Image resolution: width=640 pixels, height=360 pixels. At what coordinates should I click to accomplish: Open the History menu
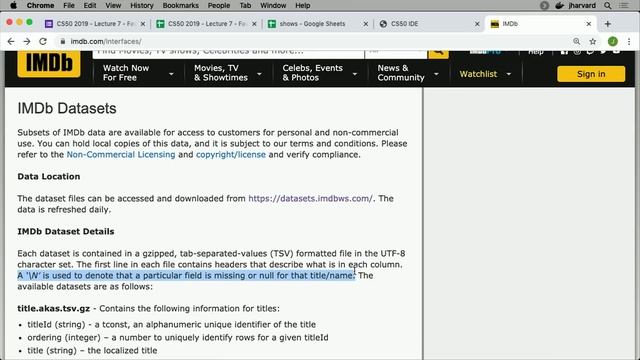click(x=142, y=5)
